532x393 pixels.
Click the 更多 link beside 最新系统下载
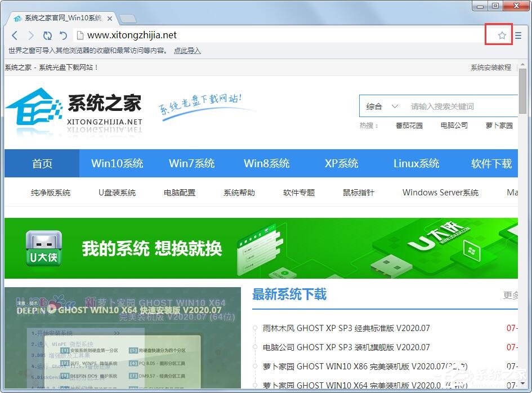[x=510, y=294]
